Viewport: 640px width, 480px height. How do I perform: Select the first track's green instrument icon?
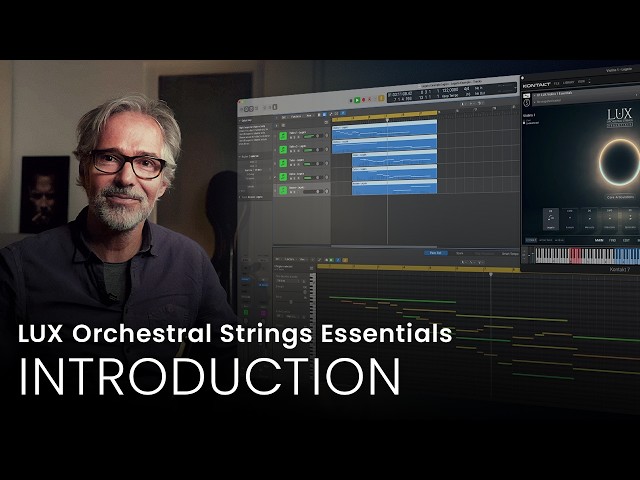[283, 136]
